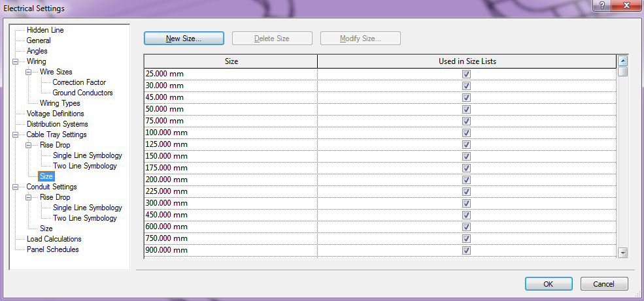Uncheck Used in Size Lists for 30.000 mm

point(466,86)
